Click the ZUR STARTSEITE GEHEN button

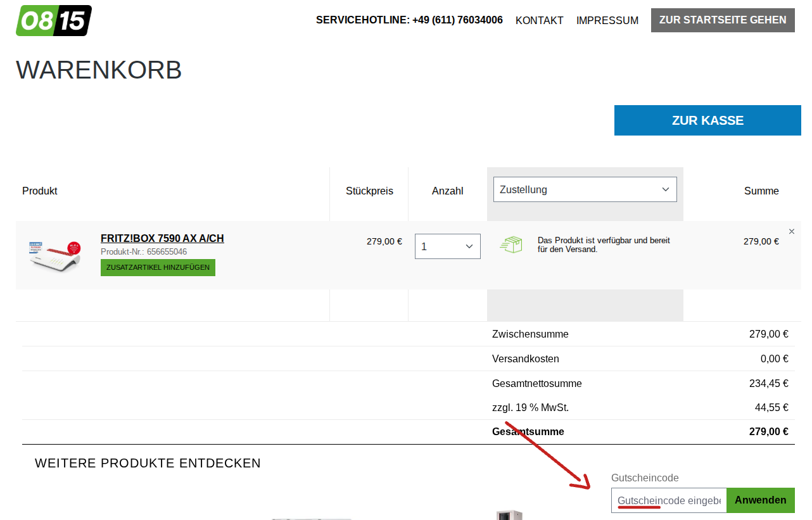click(x=722, y=20)
